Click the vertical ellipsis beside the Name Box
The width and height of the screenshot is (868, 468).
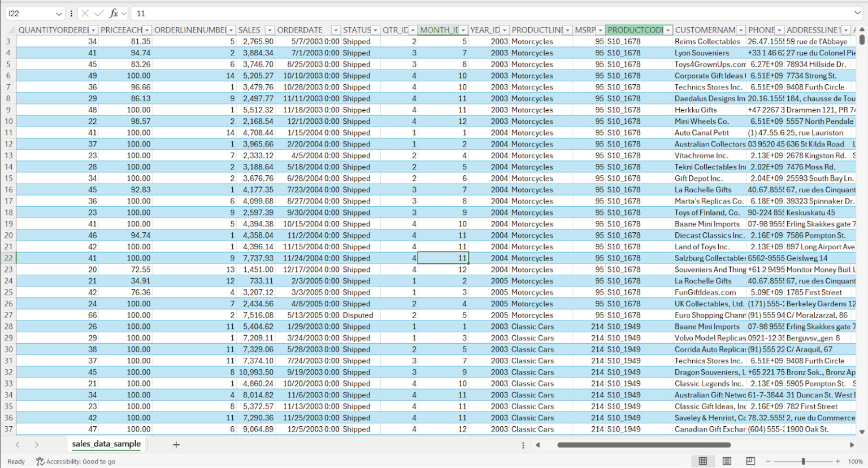point(71,13)
